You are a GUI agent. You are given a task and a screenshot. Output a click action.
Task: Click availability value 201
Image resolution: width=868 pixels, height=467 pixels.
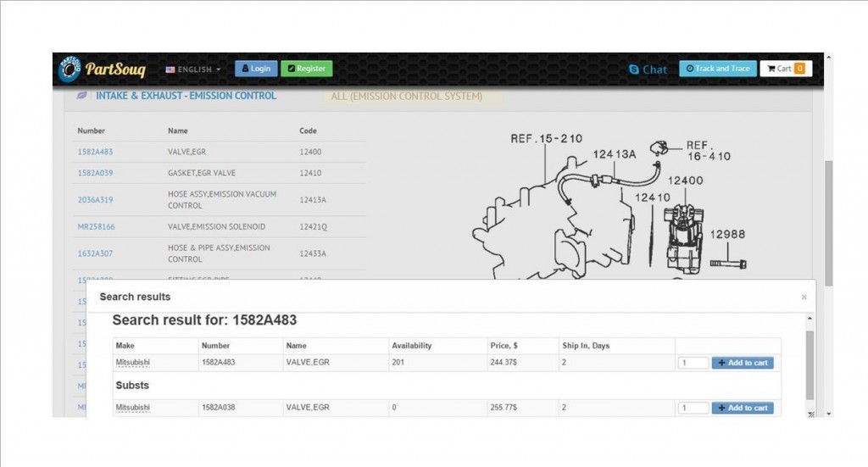[398, 363]
